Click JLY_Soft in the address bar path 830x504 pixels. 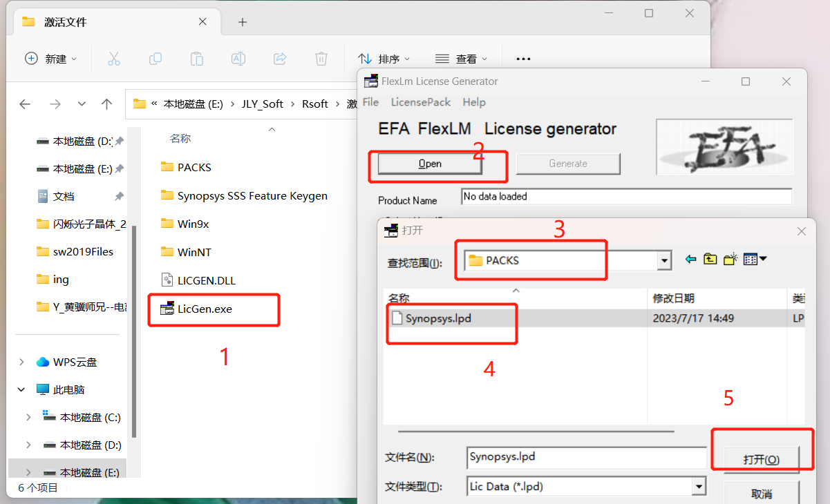coord(262,104)
